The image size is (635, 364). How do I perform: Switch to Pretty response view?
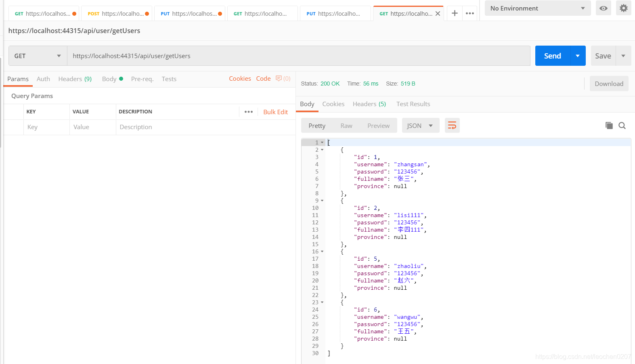[x=317, y=126]
